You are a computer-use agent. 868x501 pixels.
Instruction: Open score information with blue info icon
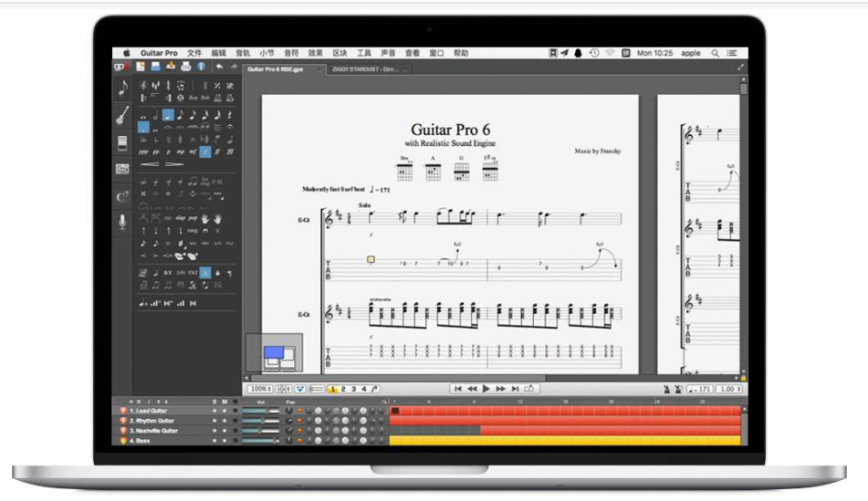[x=202, y=67]
